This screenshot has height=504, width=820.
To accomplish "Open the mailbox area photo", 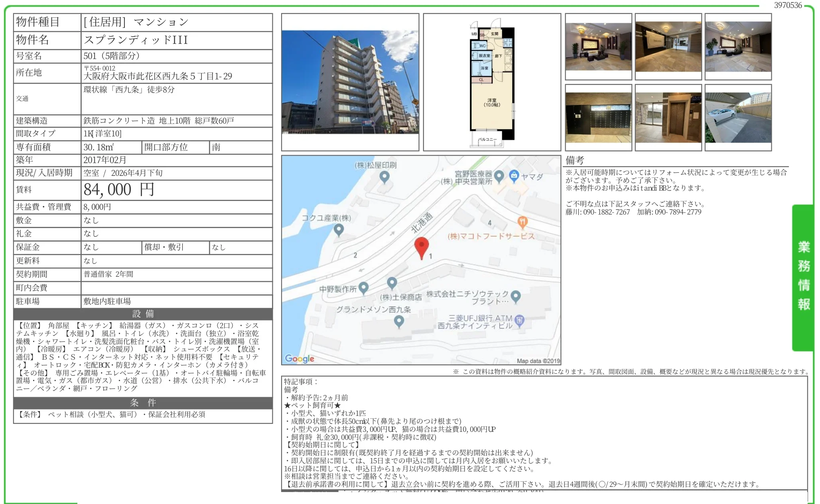I will [598, 118].
